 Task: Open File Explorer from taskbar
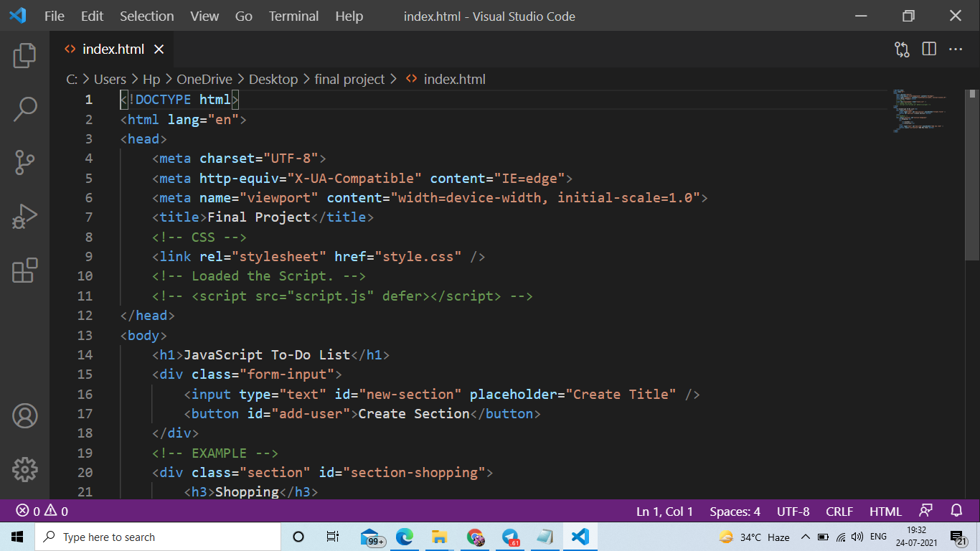439,537
